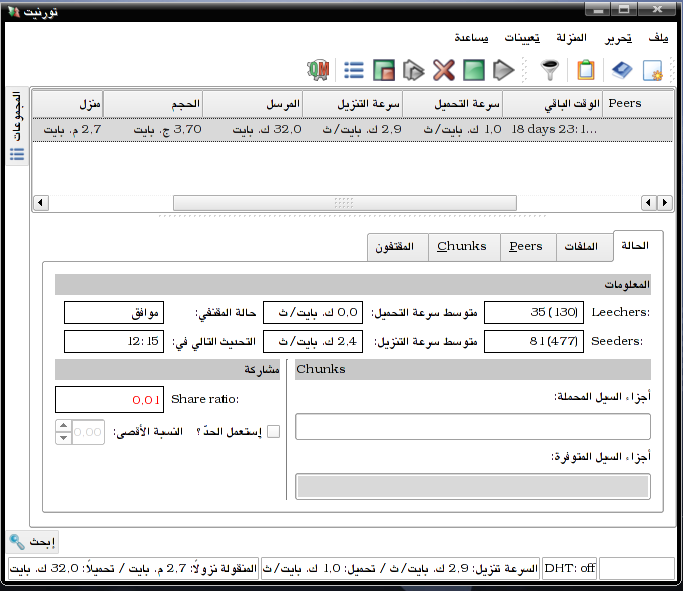
Task: Click the paste clipboard toolbar icon
Action: pyautogui.click(x=586, y=70)
